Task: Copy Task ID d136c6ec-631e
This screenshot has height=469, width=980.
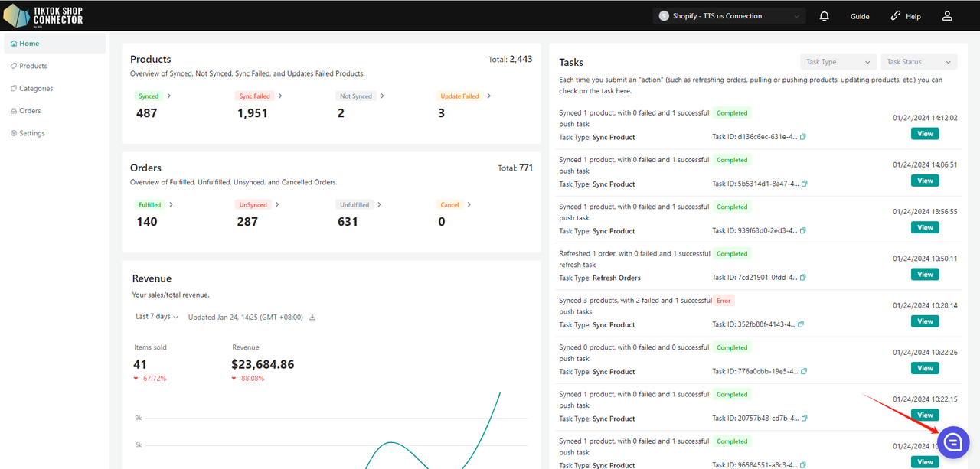Action: [x=803, y=137]
